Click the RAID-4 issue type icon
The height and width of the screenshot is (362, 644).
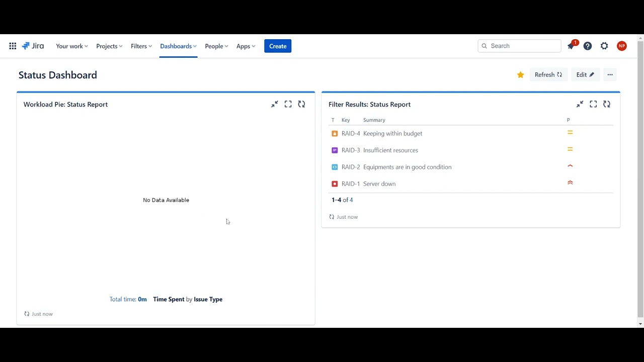point(335,134)
